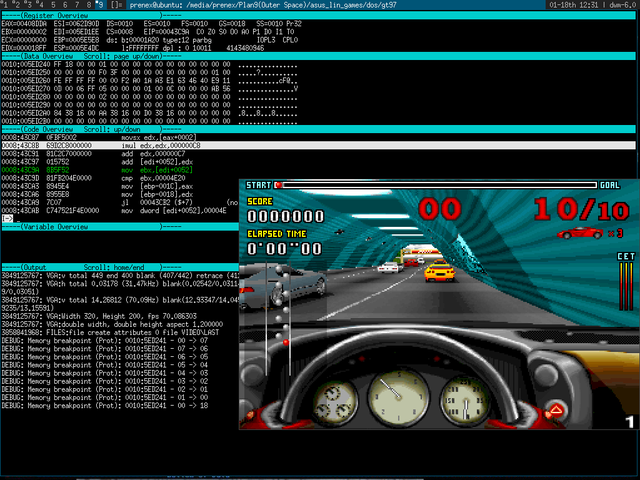640x480 pixels.
Task: Select the movsx edx,[eax+0002] code line
Action: coord(99,137)
